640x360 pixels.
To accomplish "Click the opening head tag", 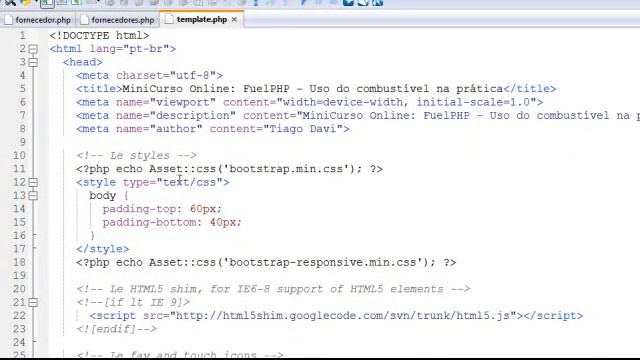I will tap(82, 62).
